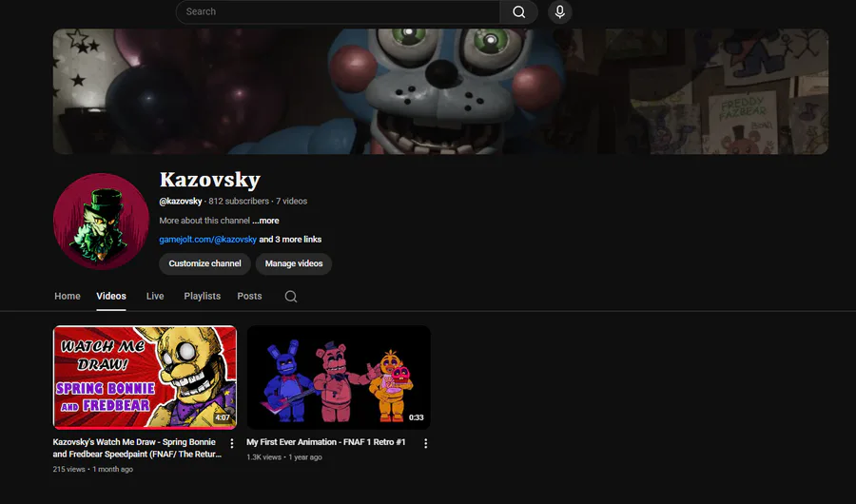The width and height of the screenshot is (856, 504).
Task: Open options menu for Spring Bonnie video
Action: (232, 443)
